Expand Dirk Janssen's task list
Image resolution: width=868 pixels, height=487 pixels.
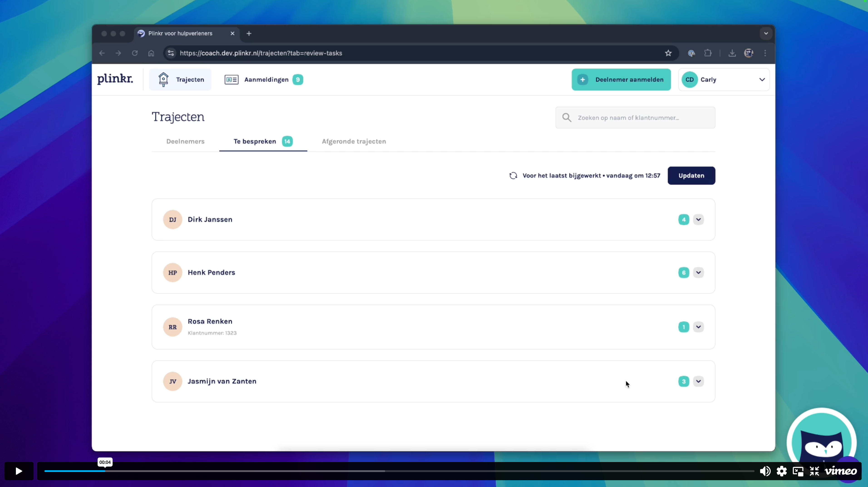coord(698,219)
